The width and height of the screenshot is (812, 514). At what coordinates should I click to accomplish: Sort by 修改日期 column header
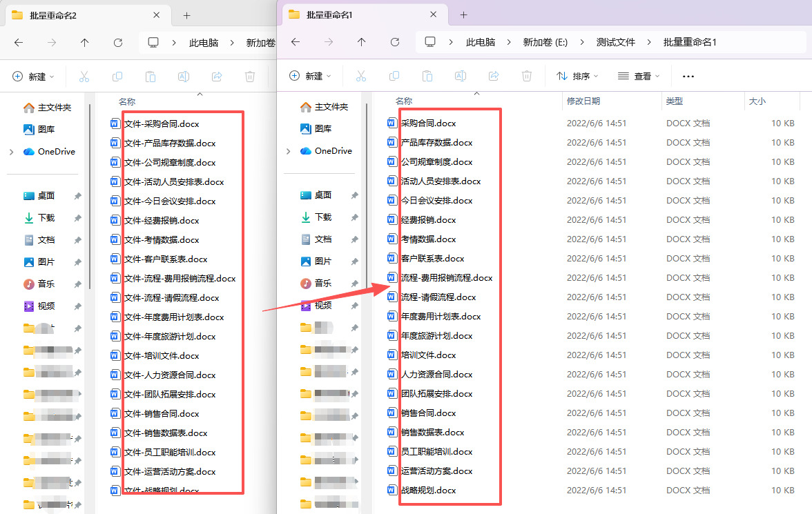point(583,101)
